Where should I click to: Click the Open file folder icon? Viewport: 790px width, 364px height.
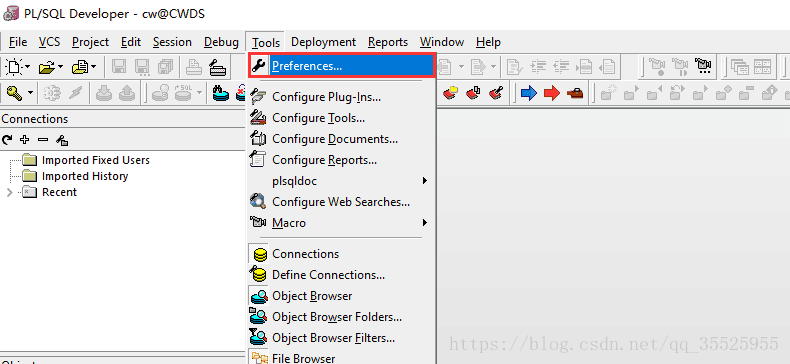pyautogui.click(x=47, y=67)
